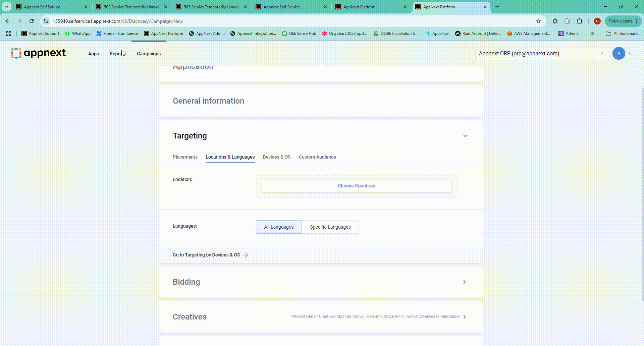Open the Campaigns menu
644x346 pixels.
(149, 54)
